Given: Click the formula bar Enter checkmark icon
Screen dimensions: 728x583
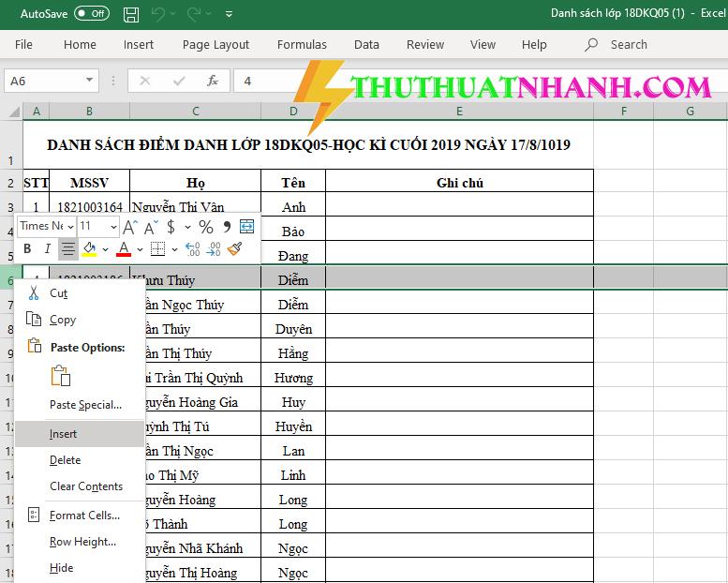Looking at the screenshot, I should point(179,82).
